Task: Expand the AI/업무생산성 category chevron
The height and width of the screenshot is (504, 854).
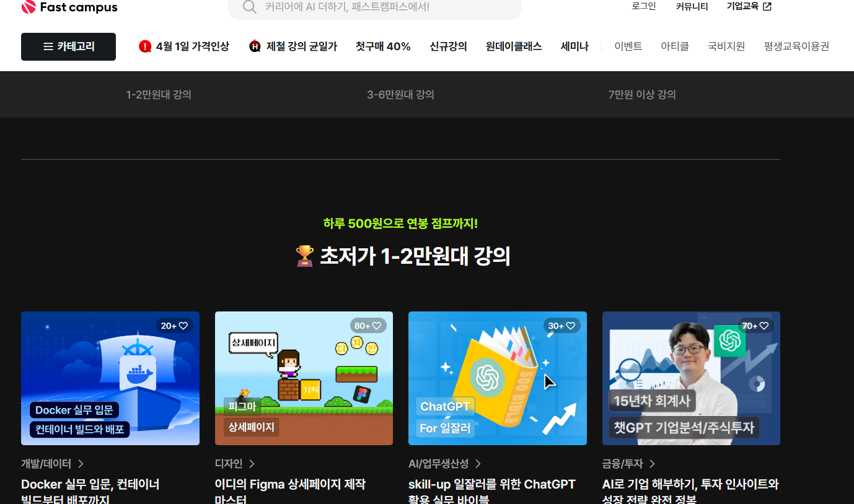Action: coord(478,464)
